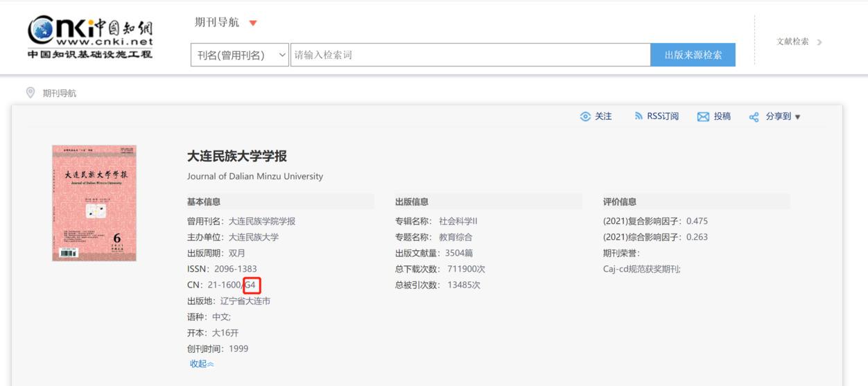Expand the 分享到 share menu arrow
868x386 pixels.
pos(797,117)
